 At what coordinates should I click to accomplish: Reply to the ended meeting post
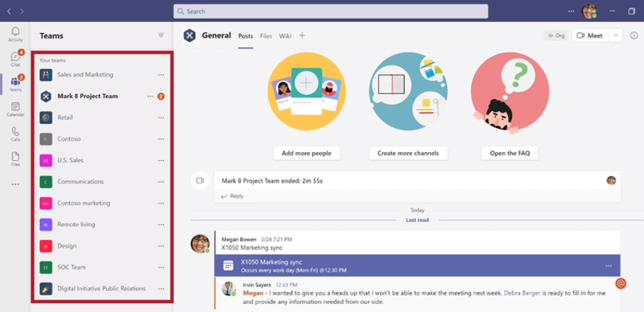pyautogui.click(x=233, y=196)
